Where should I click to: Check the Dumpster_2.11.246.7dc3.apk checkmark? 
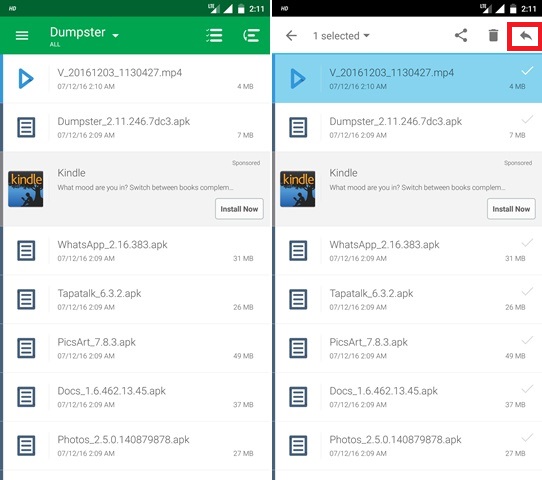tap(527, 120)
